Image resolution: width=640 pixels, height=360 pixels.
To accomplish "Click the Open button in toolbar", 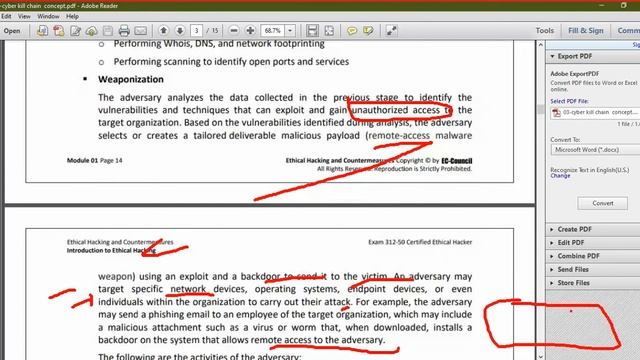I will pyautogui.click(x=12, y=31).
